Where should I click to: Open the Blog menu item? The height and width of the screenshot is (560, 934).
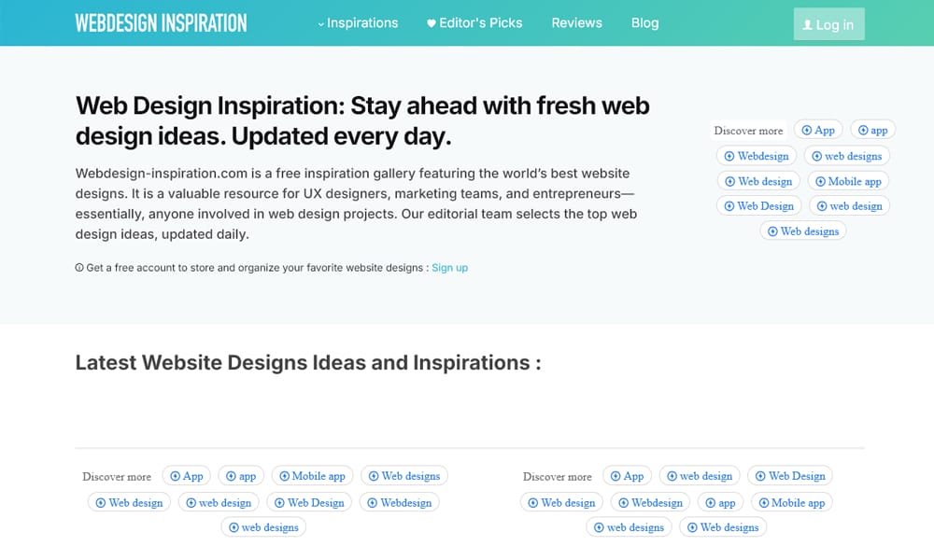(644, 22)
